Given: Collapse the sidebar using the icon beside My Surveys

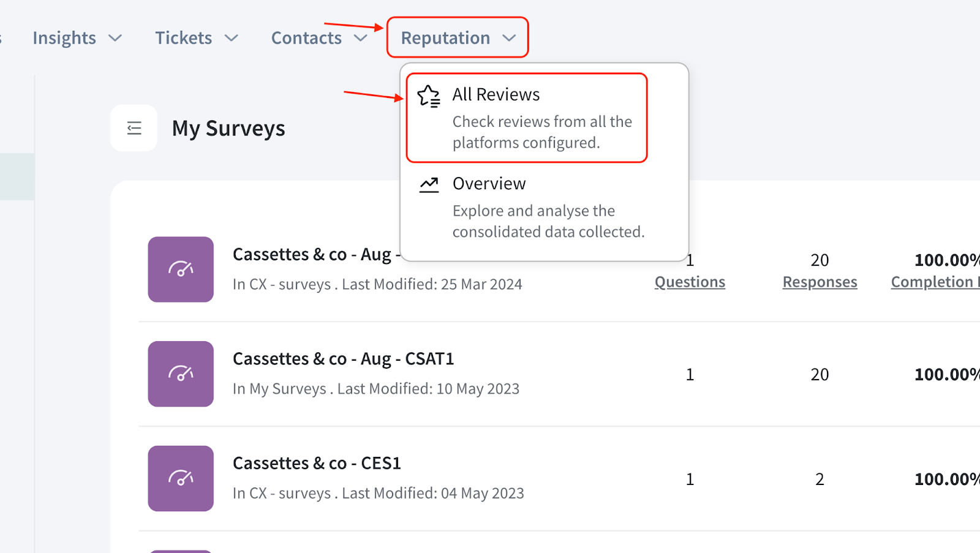Looking at the screenshot, I should tap(134, 128).
